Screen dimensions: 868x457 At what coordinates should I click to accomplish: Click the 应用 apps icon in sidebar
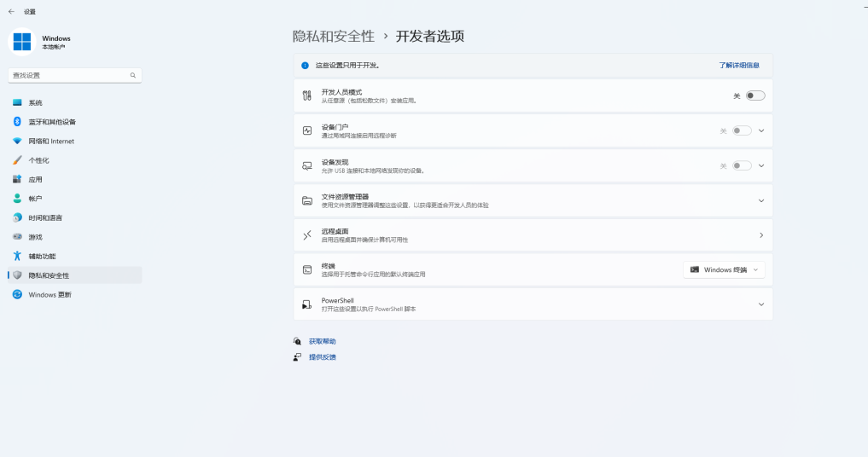pos(17,179)
